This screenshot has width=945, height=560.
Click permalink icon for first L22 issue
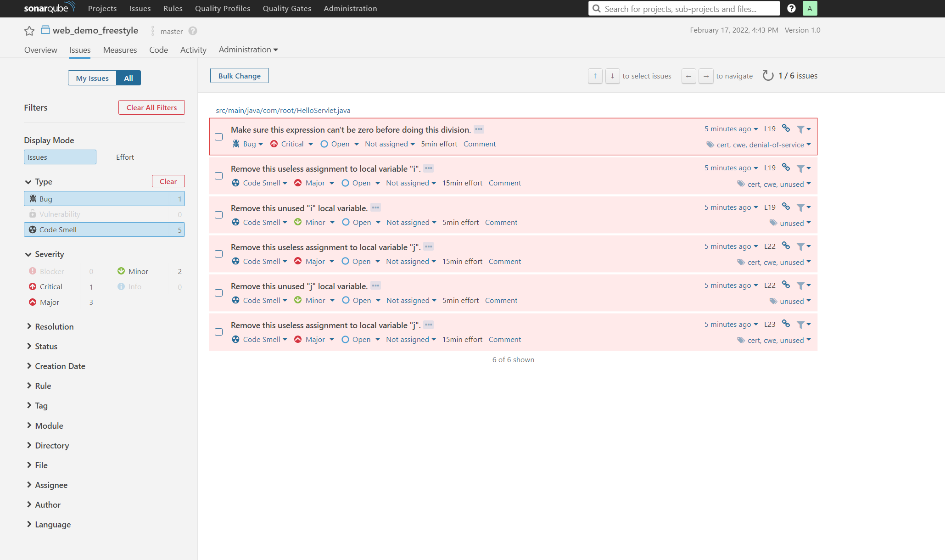[786, 246]
